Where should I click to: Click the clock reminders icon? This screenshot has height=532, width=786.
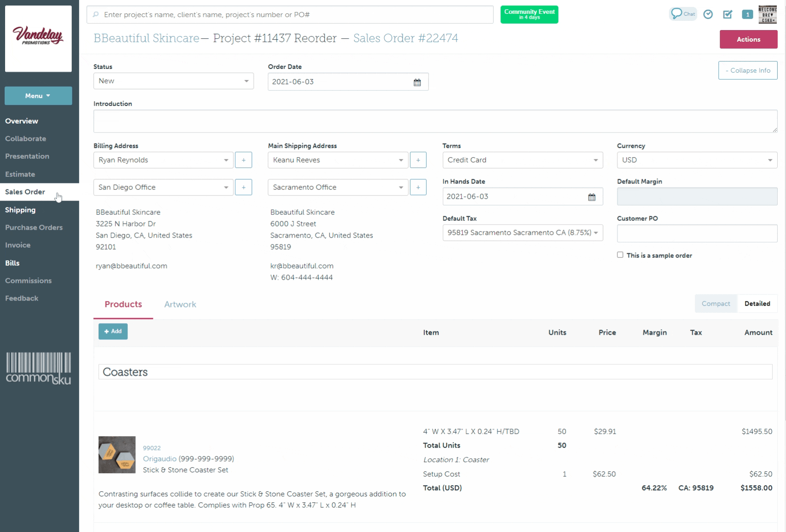click(x=708, y=14)
